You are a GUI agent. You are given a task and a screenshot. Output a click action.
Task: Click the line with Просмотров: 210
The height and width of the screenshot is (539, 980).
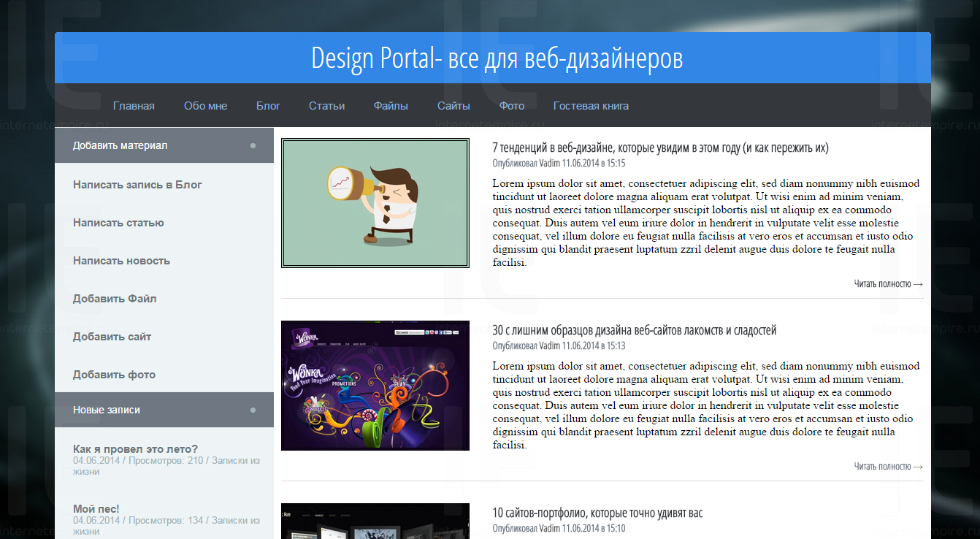pyautogui.click(x=166, y=466)
